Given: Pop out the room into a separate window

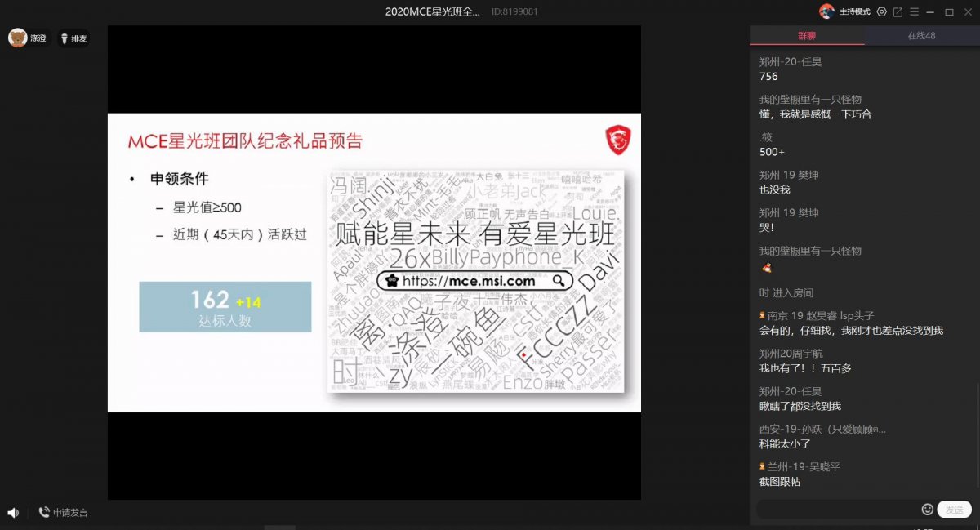Looking at the screenshot, I should 898,11.
